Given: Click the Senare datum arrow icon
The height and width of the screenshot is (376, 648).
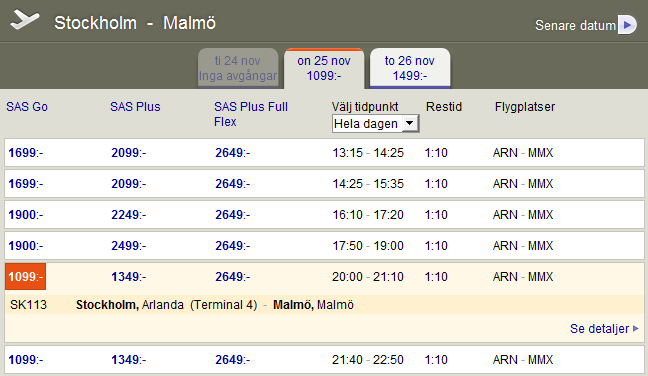Looking at the screenshot, I should (627, 25).
